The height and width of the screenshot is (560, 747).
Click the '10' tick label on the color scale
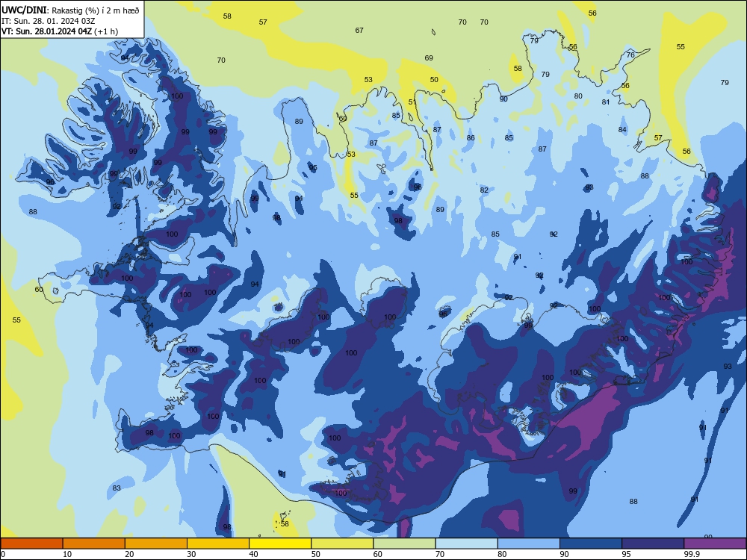67,554
